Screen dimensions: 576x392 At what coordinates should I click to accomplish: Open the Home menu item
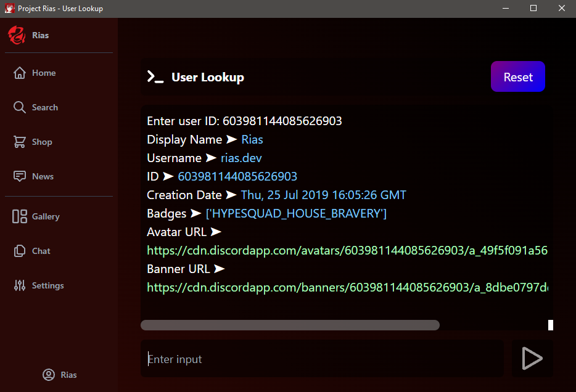(x=44, y=73)
